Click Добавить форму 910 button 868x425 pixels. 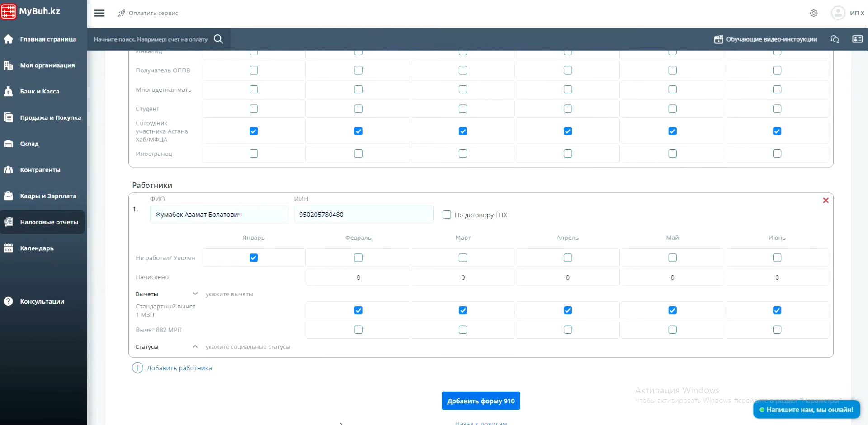point(481,401)
